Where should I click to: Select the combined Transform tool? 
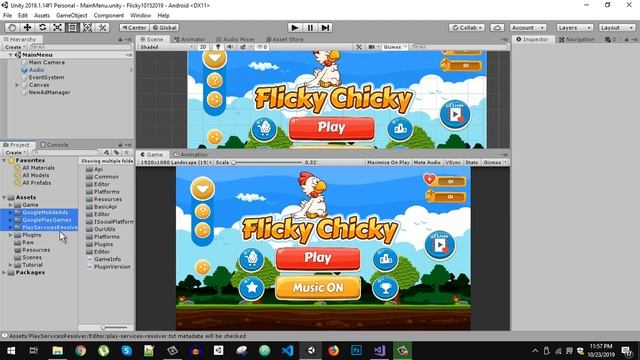(87, 27)
